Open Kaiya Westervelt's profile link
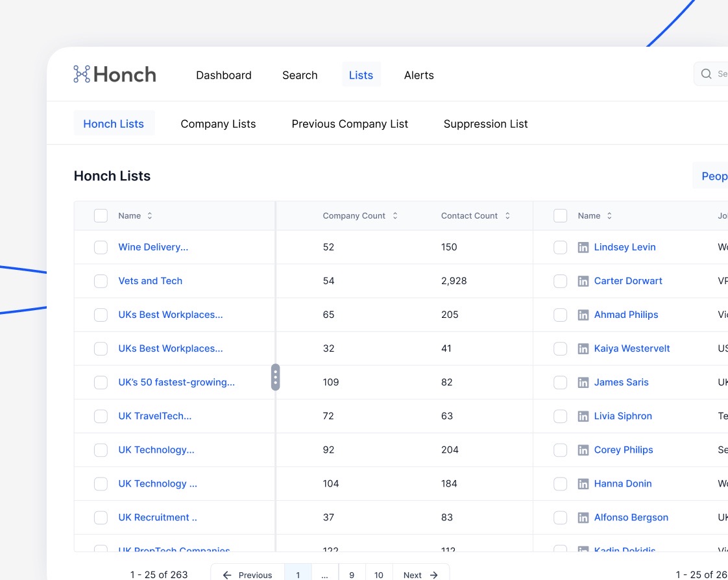The height and width of the screenshot is (580, 728). pyautogui.click(x=632, y=348)
